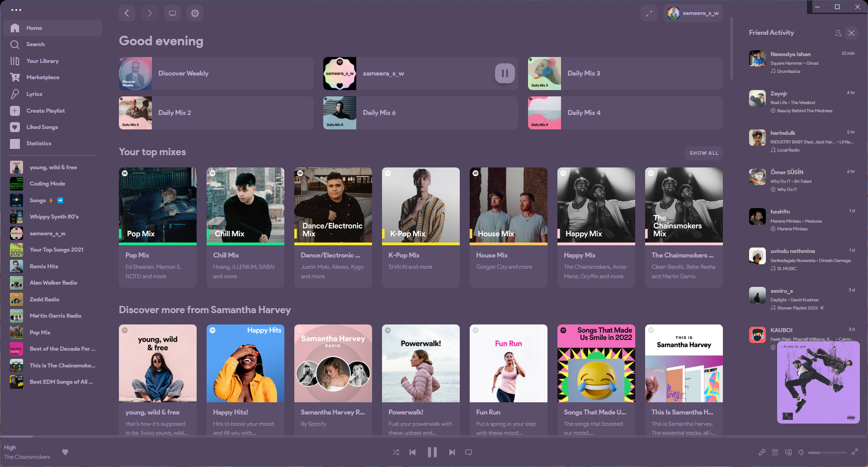Open the Home page in sidebar

(52, 28)
